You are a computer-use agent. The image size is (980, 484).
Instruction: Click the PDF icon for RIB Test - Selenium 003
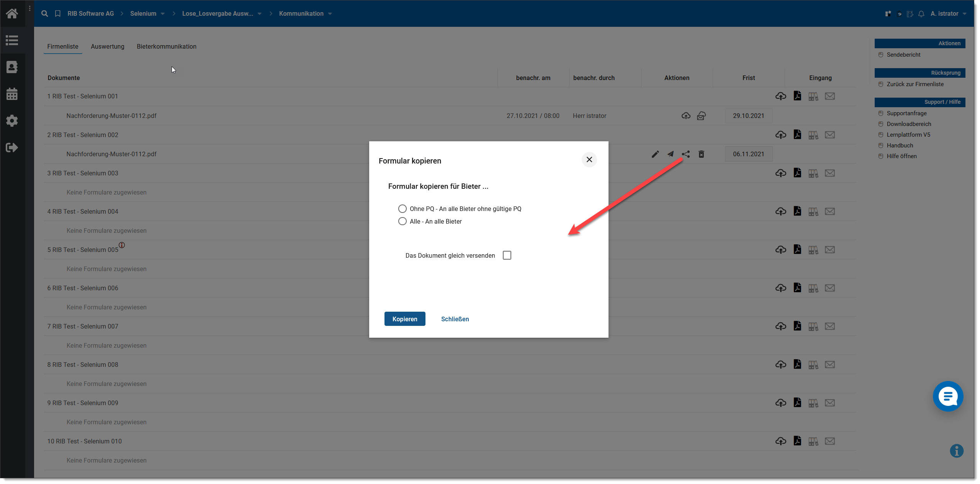pos(797,173)
